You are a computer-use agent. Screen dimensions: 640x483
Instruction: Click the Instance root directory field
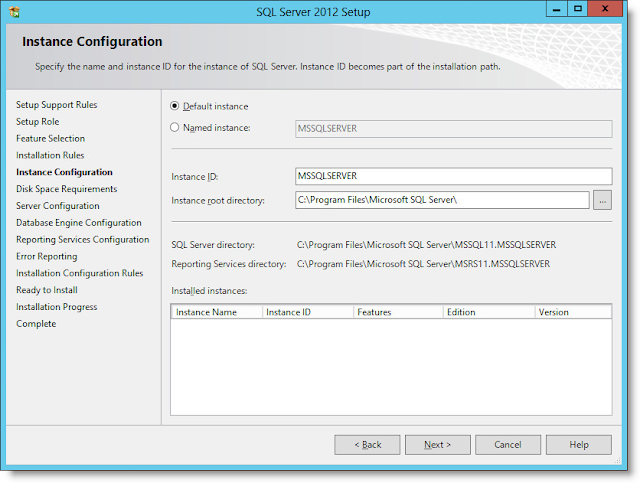[x=442, y=200]
